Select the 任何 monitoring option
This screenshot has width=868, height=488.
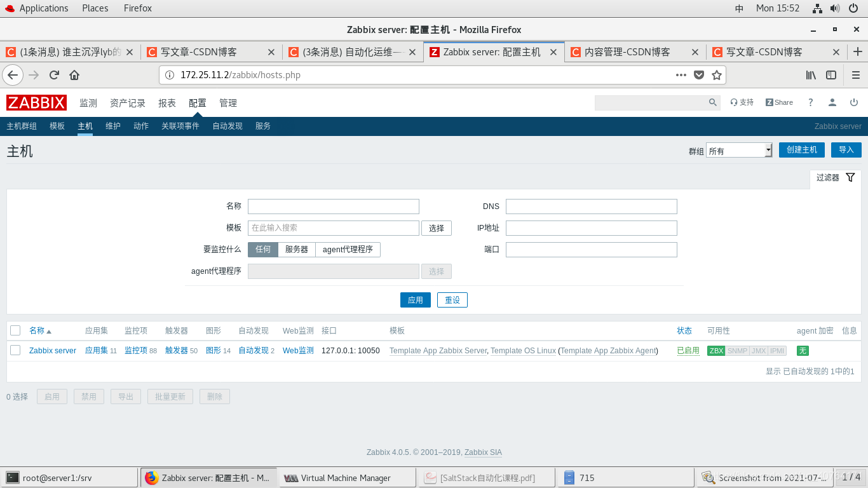pos(263,250)
